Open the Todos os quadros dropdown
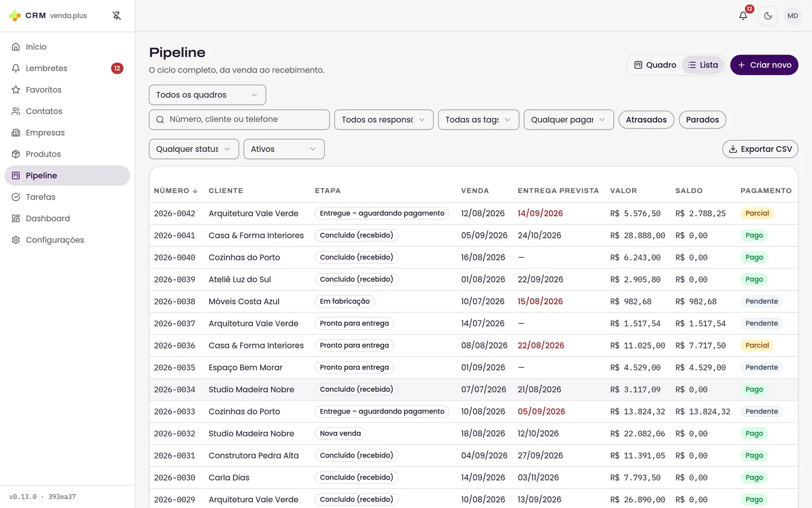This screenshot has height=508, width=812. point(207,95)
